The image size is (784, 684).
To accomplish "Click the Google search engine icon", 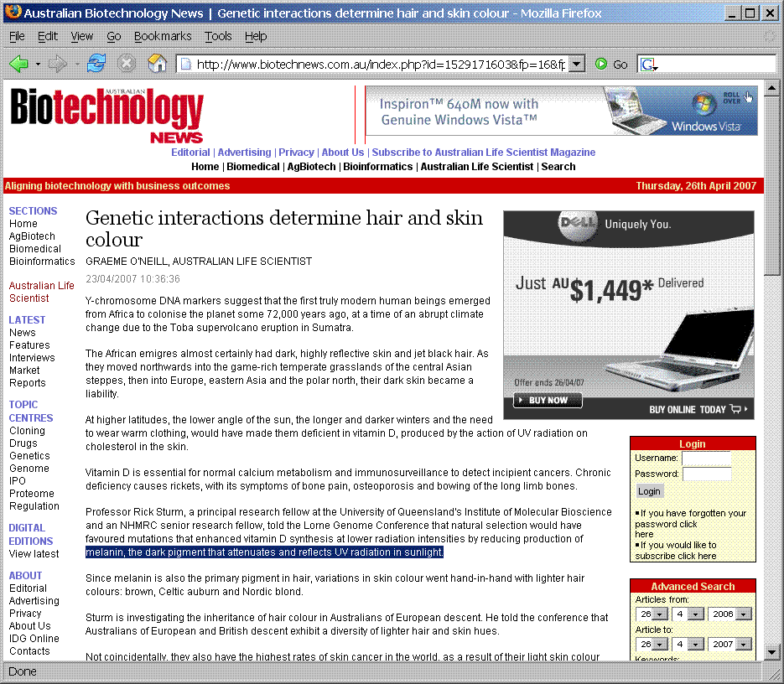I will (x=647, y=64).
